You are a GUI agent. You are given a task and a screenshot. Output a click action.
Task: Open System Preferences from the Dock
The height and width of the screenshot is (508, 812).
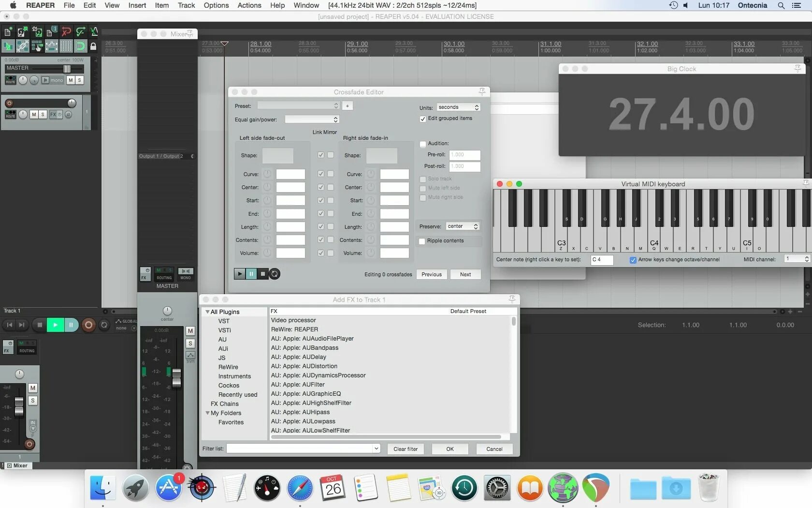[x=497, y=487]
